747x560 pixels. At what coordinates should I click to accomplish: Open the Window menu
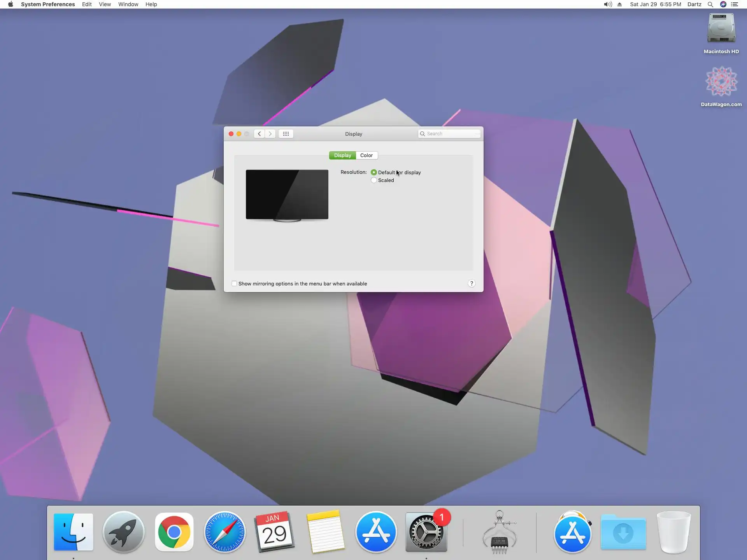coord(128,4)
